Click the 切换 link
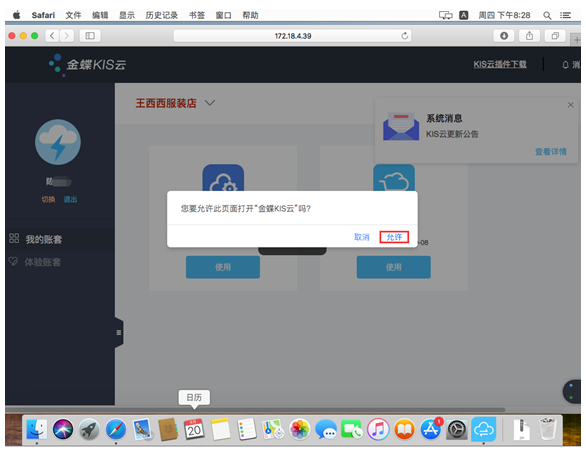 tap(48, 199)
